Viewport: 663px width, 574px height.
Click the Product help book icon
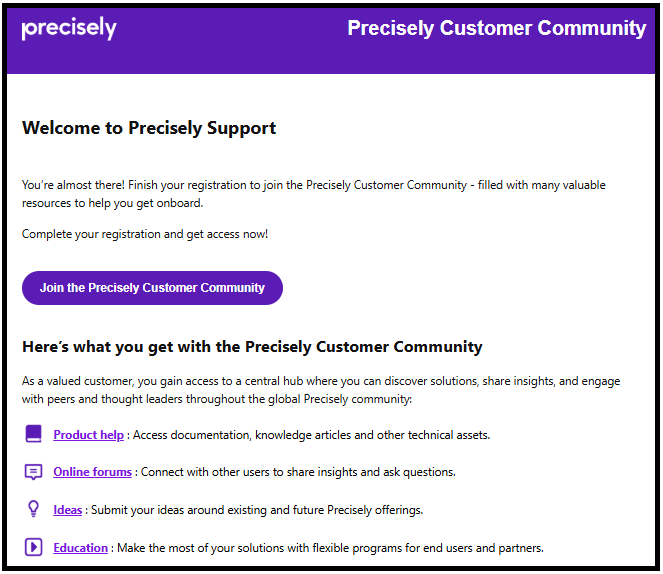pos(34,434)
